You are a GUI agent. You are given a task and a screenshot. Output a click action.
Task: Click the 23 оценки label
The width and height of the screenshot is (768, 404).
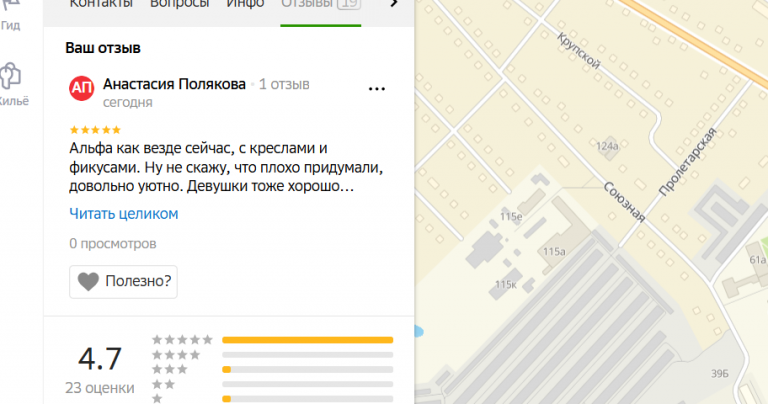(100, 388)
